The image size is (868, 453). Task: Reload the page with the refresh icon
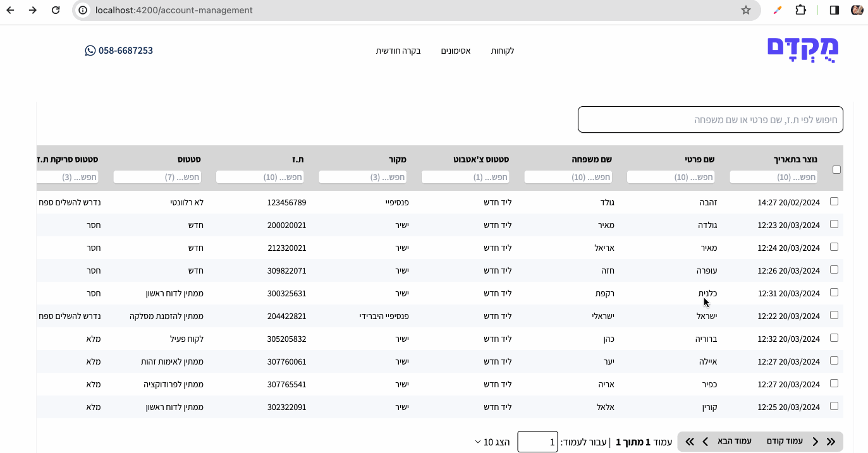click(56, 10)
